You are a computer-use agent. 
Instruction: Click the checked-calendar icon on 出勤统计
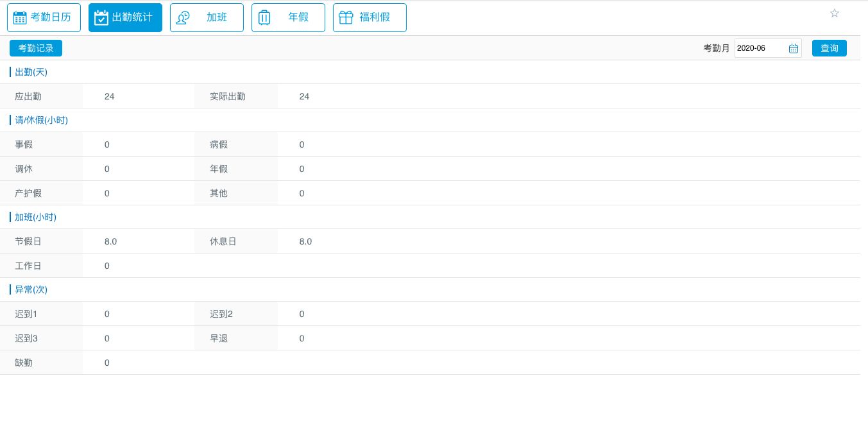[101, 18]
